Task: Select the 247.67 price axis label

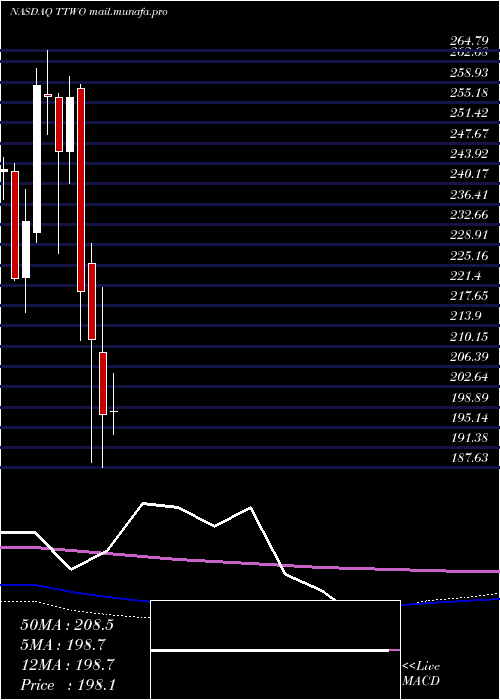Action: point(469,133)
